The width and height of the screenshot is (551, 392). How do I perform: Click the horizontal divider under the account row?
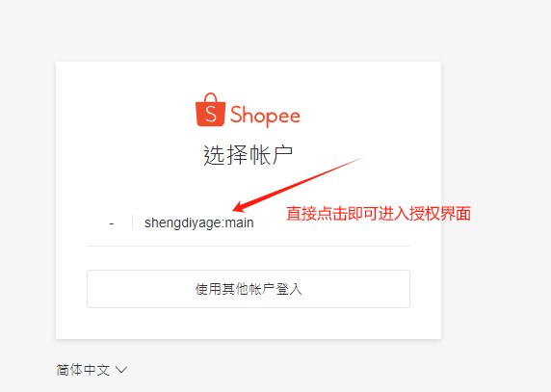click(x=249, y=247)
